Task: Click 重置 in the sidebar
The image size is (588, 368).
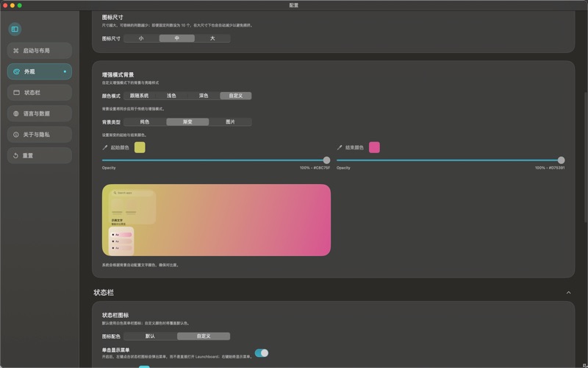Action: click(40, 155)
